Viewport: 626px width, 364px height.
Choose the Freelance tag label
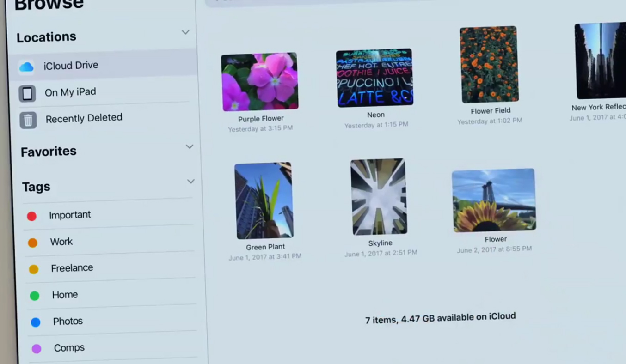click(72, 268)
